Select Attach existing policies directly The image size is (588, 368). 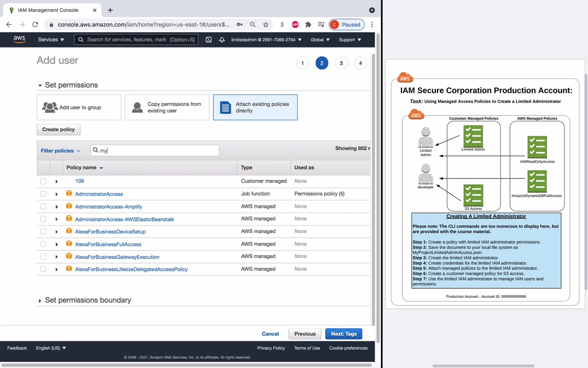coord(255,107)
